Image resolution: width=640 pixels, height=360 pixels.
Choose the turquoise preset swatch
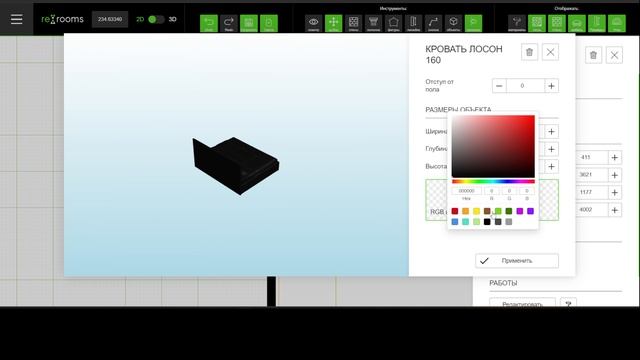[466, 222]
